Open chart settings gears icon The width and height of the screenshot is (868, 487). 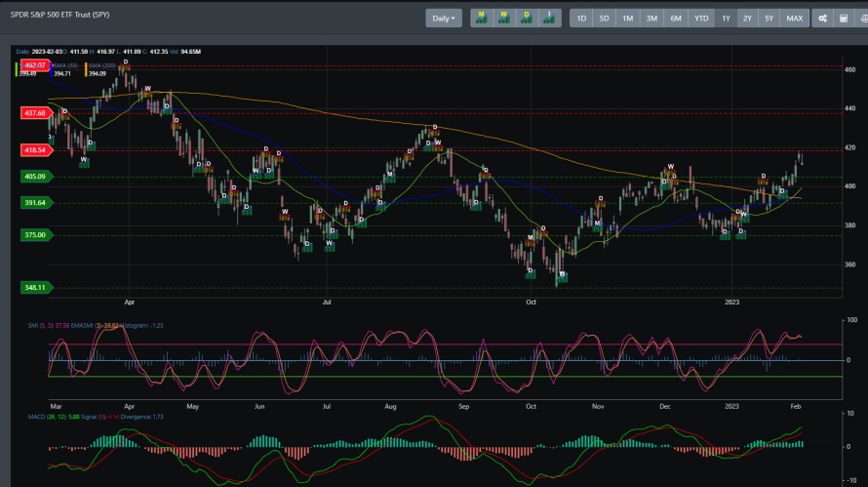[x=822, y=19]
